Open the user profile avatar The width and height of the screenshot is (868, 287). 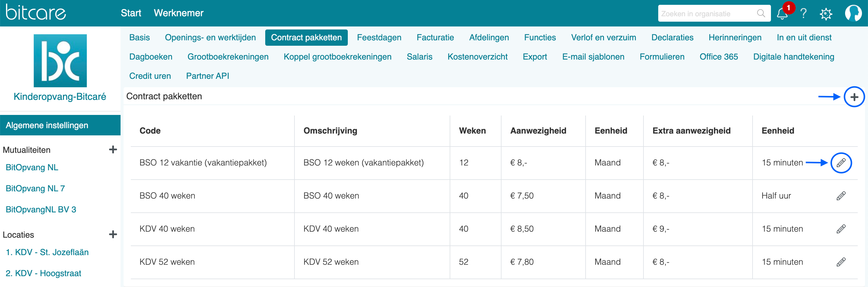[853, 14]
